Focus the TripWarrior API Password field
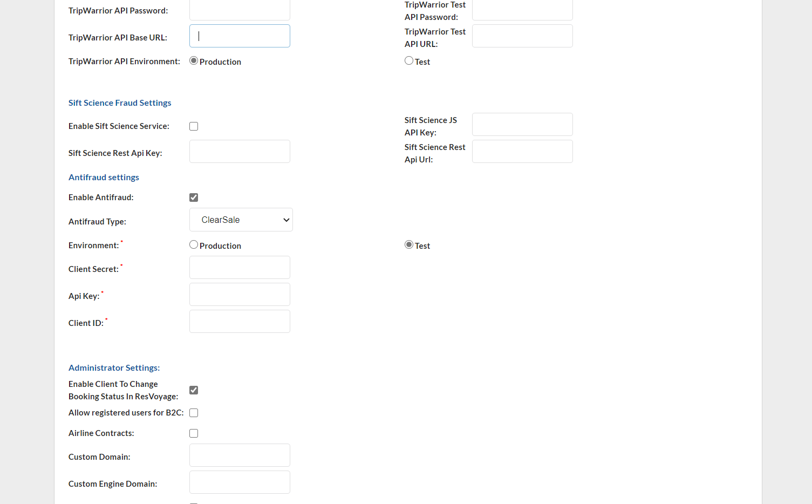Viewport: 812px width, 504px height. [x=240, y=10]
